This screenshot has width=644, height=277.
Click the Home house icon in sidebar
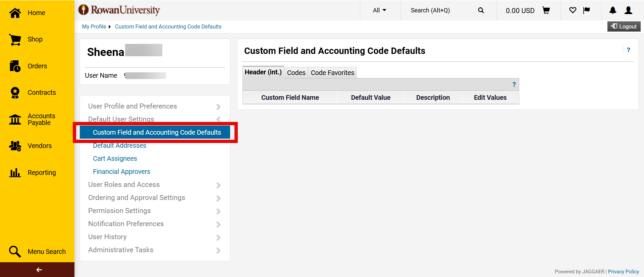pos(15,13)
